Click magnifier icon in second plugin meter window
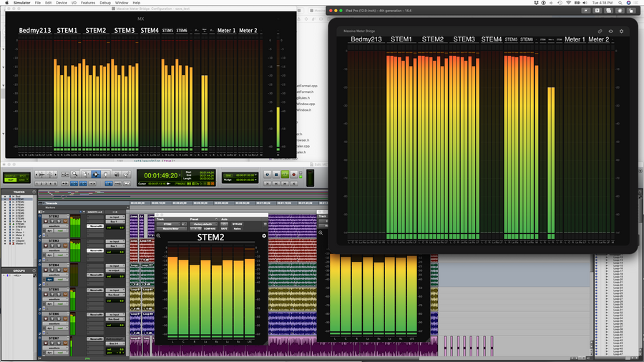Viewport: 644px width, 362px height. (321, 233)
